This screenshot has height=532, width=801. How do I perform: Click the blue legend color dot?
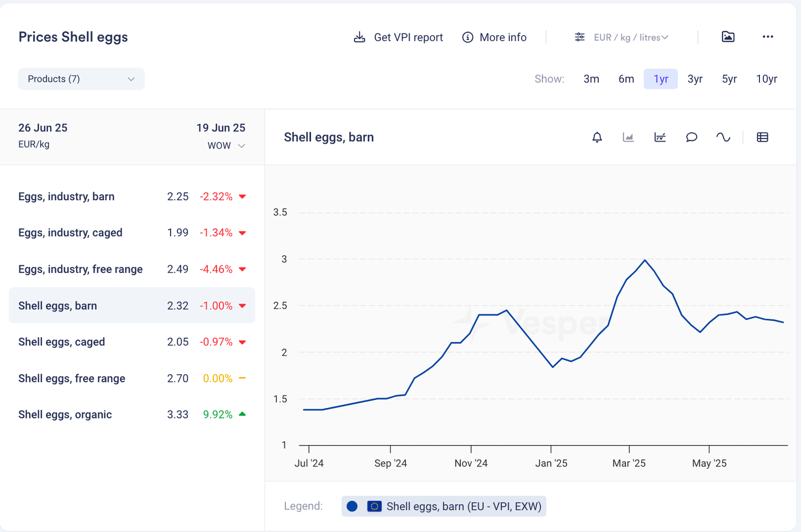[x=352, y=506]
